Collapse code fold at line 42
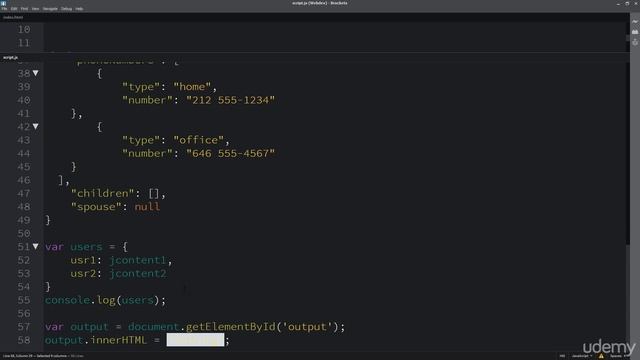The width and height of the screenshot is (640, 360). click(36, 127)
